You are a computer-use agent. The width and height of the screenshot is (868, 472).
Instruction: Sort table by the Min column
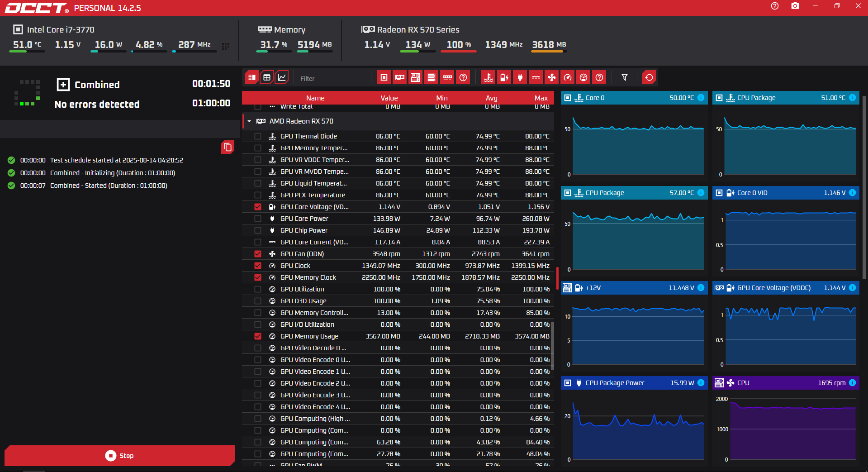click(x=442, y=98)
